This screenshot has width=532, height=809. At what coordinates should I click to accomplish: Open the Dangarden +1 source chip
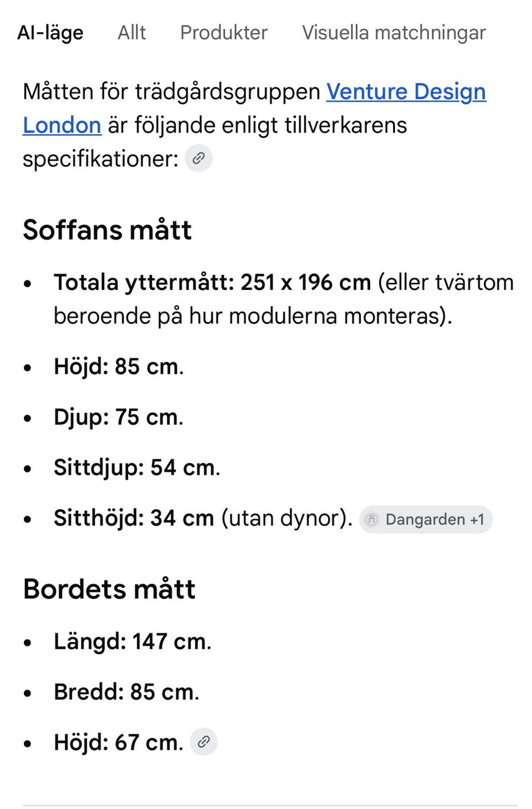tap(426, 519)
